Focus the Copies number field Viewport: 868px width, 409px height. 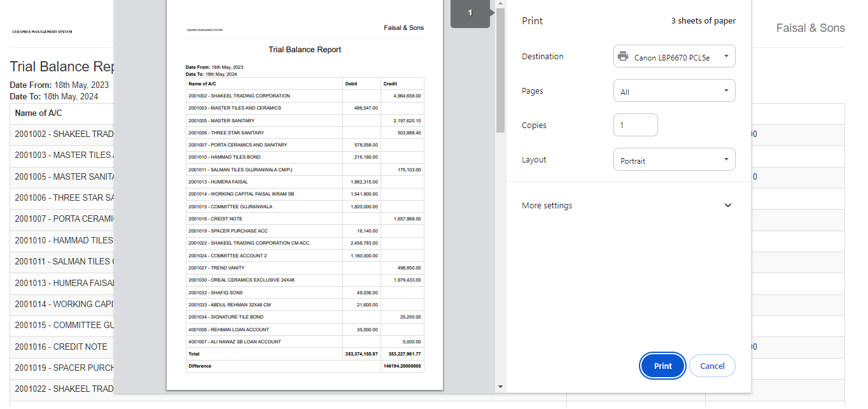pos(635,126)
